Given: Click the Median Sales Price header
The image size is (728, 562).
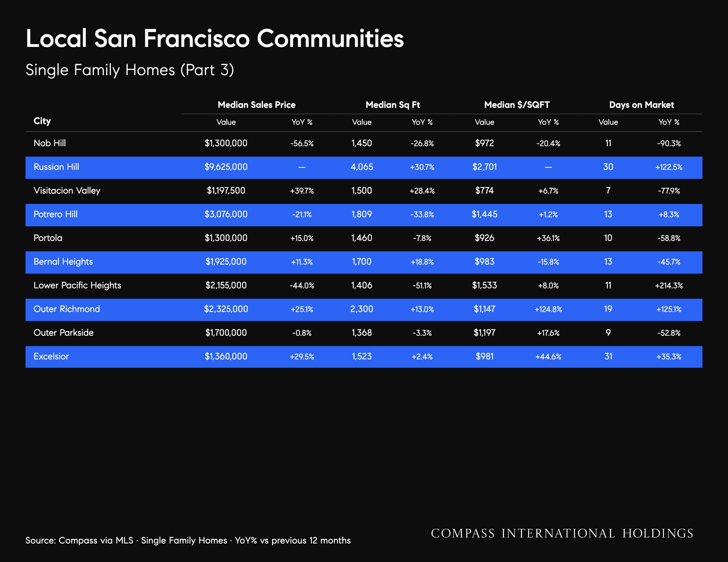Looking at the screenshot, I should point(257,105).
